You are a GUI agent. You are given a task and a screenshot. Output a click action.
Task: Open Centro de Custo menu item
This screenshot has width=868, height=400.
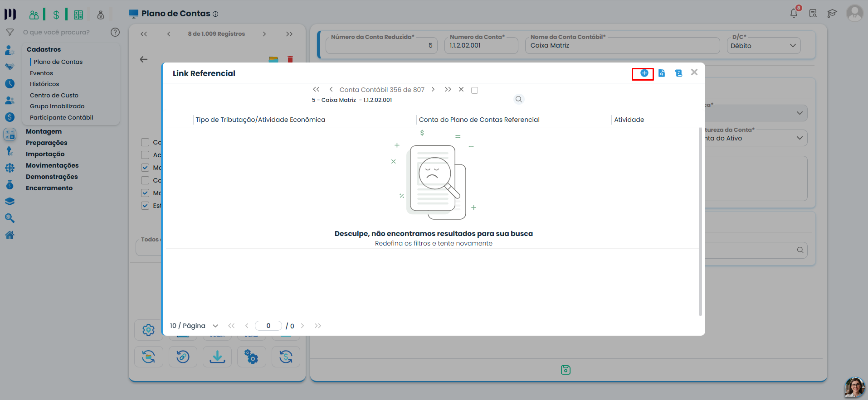tap(54, 95)
